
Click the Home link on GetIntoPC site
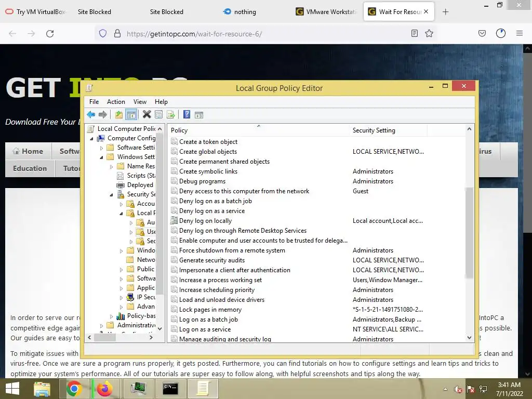(28, 151)
